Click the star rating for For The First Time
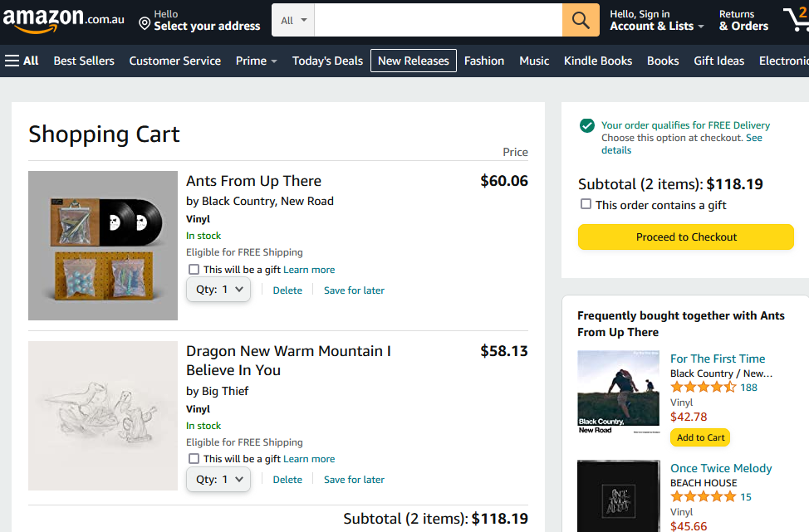 [x=702, y=387]
